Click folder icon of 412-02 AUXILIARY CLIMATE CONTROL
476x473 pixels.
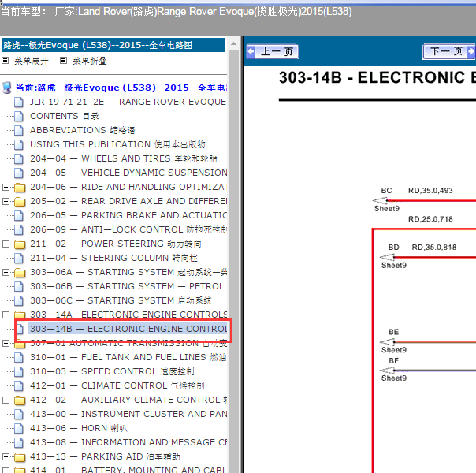click(20, 400)
